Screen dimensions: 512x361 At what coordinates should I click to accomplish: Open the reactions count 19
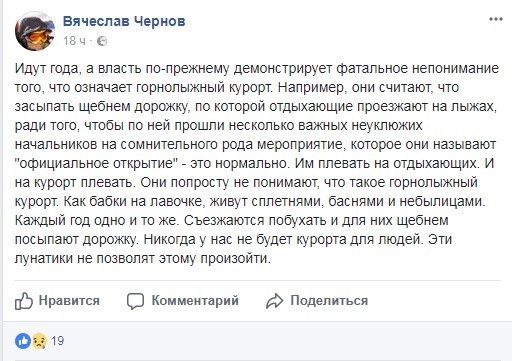[57, 341]
